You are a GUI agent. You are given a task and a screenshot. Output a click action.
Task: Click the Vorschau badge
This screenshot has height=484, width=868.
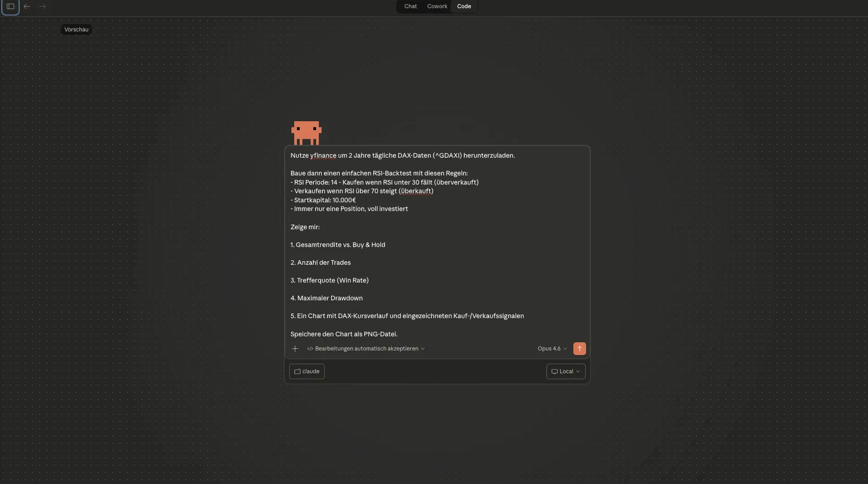click(76, 30)
